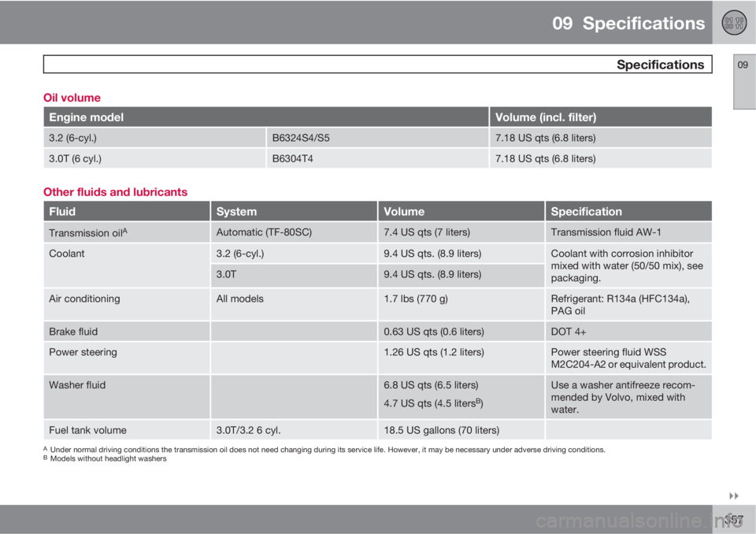This screenshot has height=534, width=756.
Task: Click the '3.0T' coolant system cell
Action: pos(294,276)
